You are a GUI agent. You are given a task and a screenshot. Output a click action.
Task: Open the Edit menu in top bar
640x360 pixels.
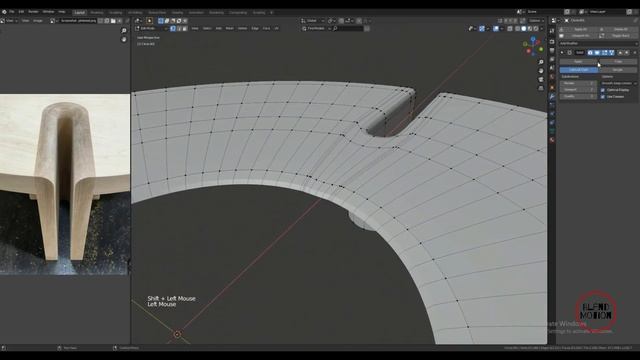click(21, 12)
